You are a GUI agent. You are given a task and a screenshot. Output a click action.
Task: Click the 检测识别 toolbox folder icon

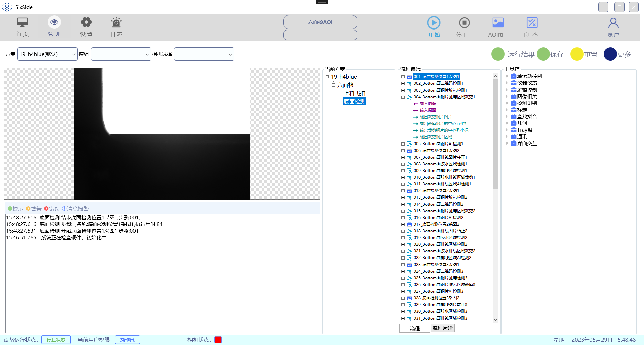point(514,103)
